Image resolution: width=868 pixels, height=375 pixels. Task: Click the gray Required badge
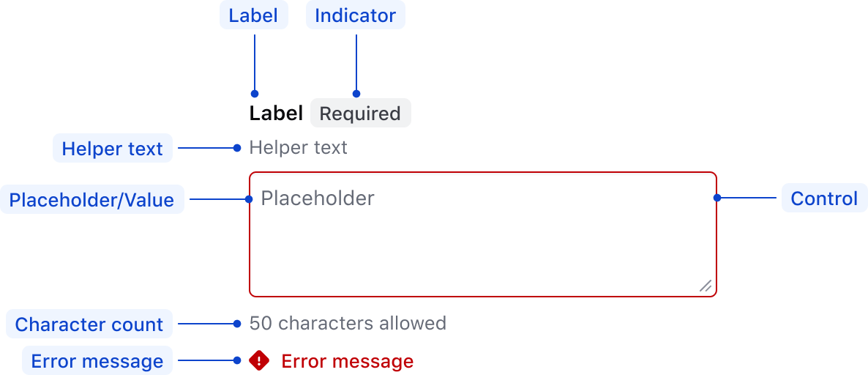pos(360,114)
